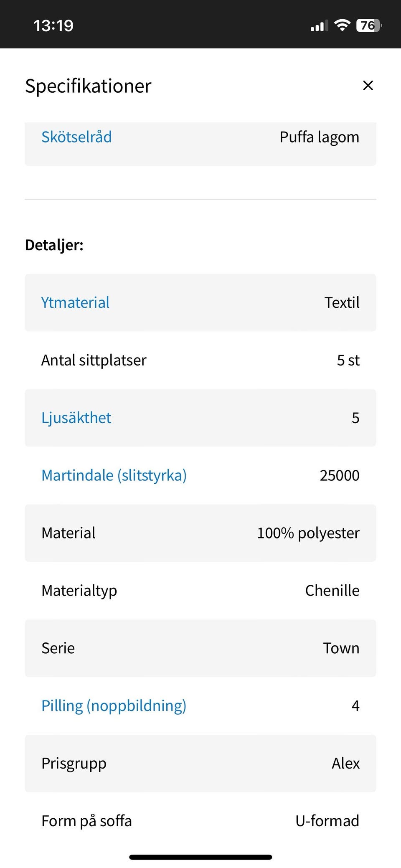Select the Antal sittplatser row

[x=200, y=360]
